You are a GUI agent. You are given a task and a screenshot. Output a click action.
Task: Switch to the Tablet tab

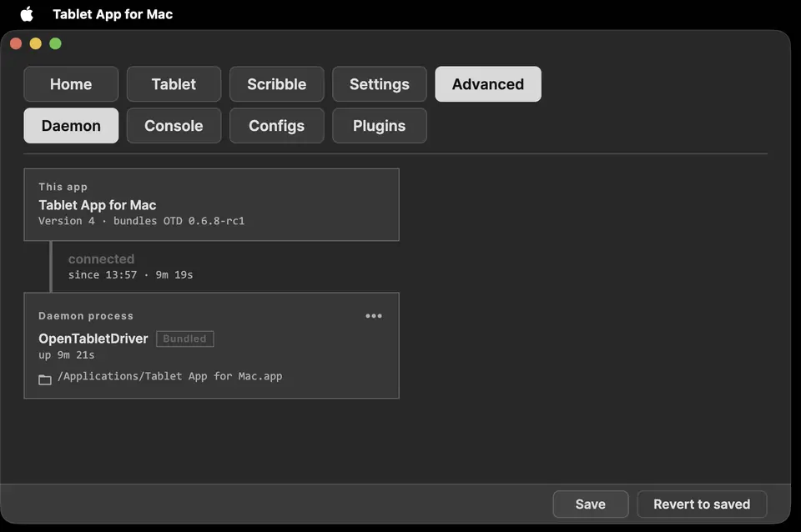174,84
